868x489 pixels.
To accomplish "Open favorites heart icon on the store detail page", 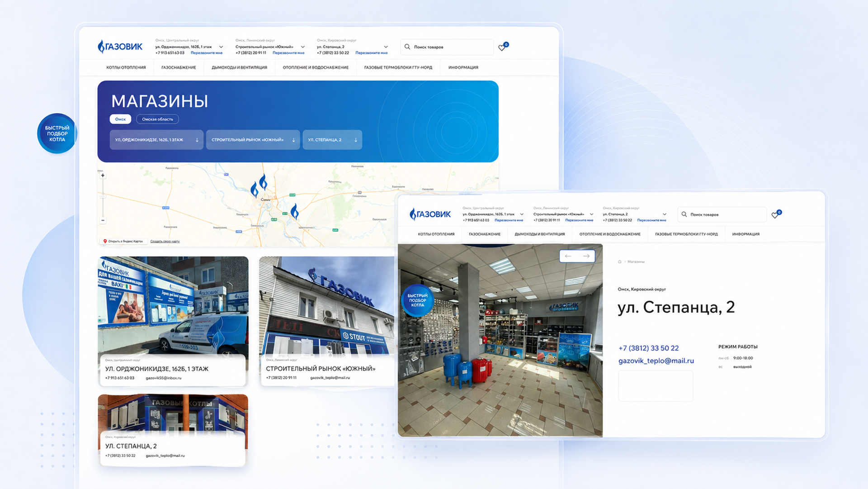I will [775, 215].
